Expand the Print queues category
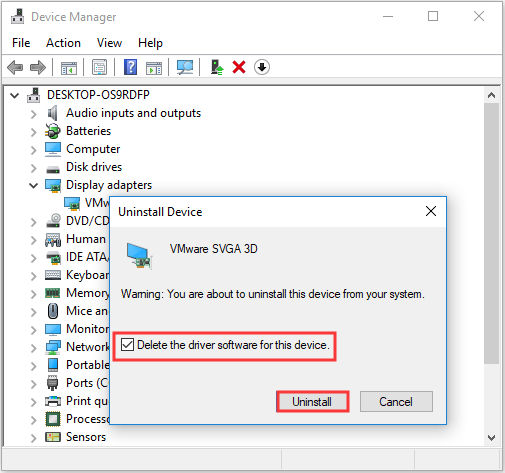505x473 pixels. [34, 402]
